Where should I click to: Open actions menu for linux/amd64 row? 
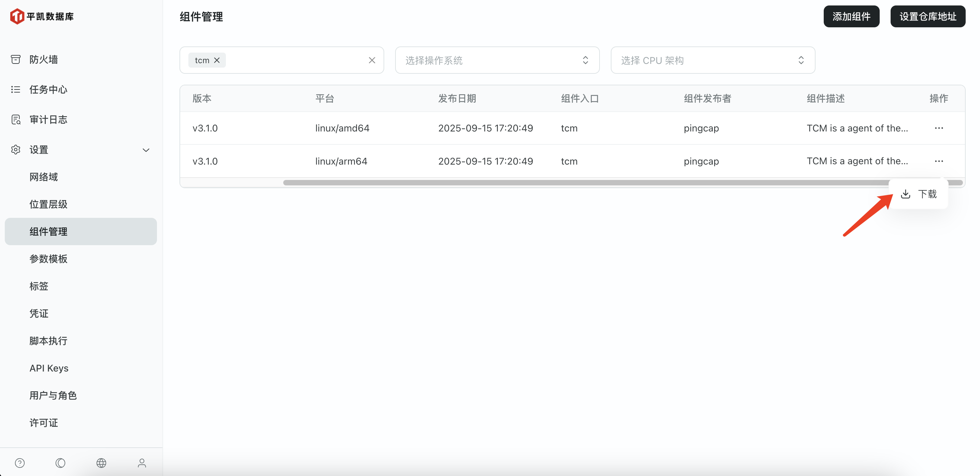tap(939, 128)
